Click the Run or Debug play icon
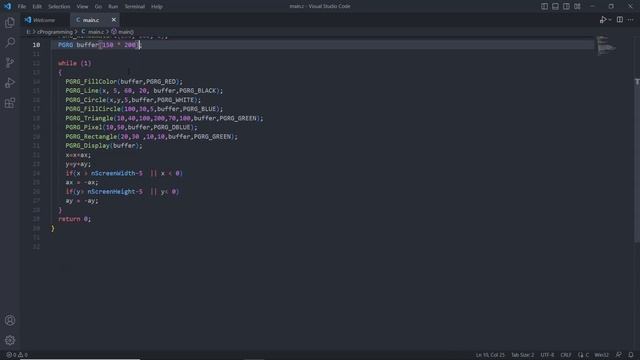Screen dimensions: 640x360 602,20
